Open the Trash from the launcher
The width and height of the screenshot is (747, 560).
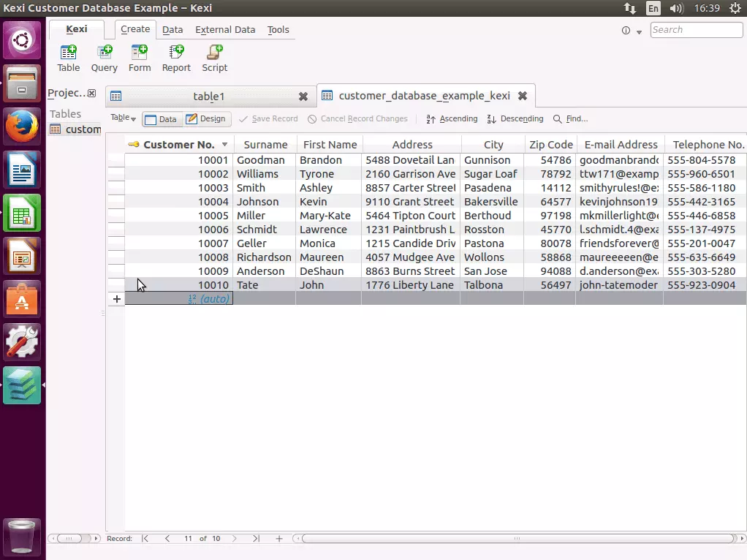pos(22,537)
